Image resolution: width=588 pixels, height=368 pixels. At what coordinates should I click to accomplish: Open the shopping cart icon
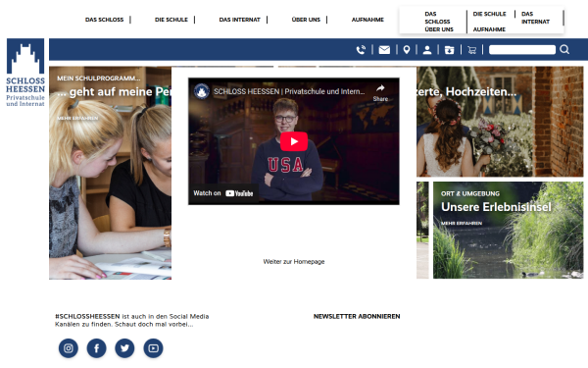[x=471, y=50]
